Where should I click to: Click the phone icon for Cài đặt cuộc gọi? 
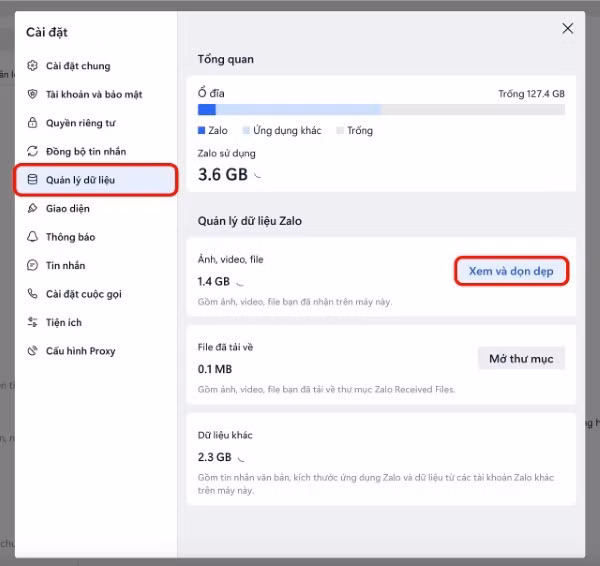click(x=33, y=294)
